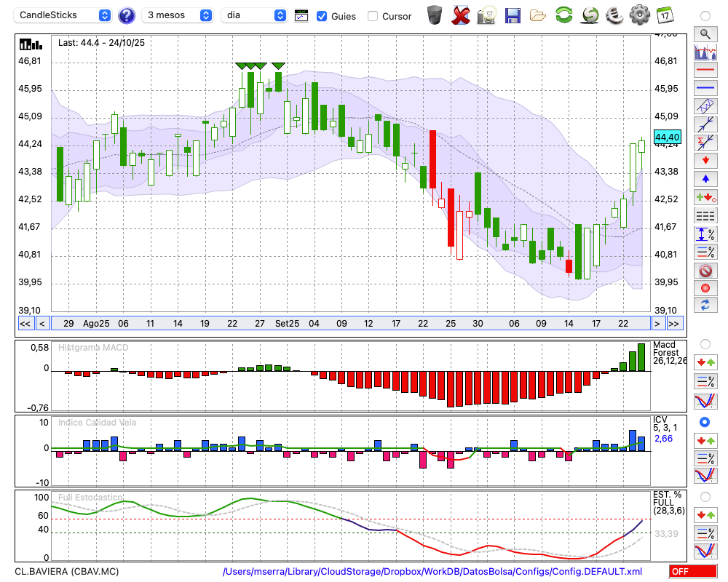This screenshot has width=728, height=582.
Task: Click the ICV panel lines percent button
Action: pyautogui.click(x=705, y=458)
